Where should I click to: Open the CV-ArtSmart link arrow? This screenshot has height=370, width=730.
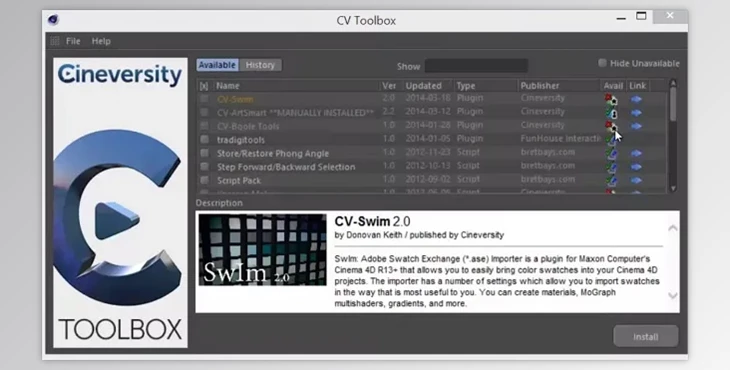(x=636, y=113)
